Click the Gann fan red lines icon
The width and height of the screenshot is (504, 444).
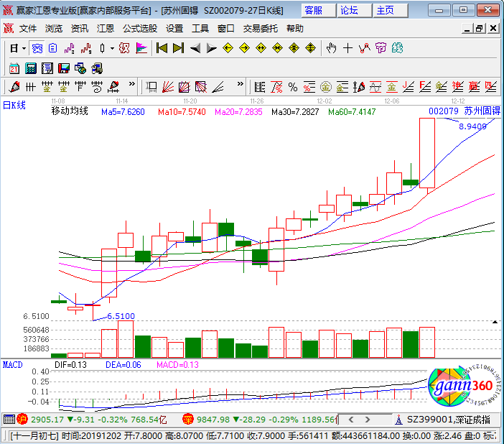click(x=168, y=87)
